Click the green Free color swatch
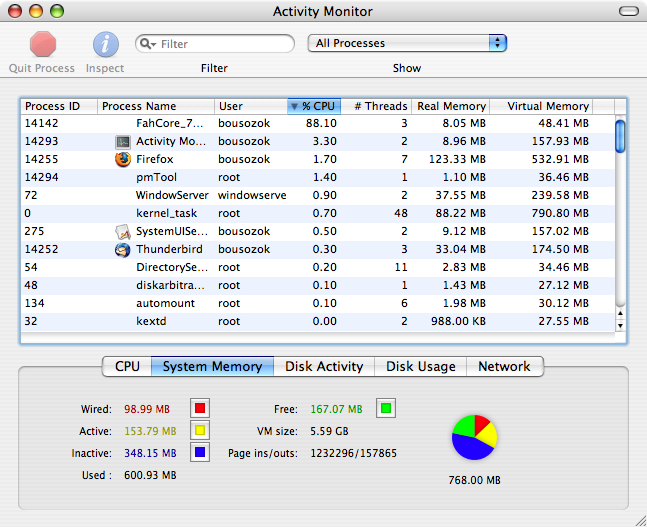The image size is (647, 527). tap(386, 409)
